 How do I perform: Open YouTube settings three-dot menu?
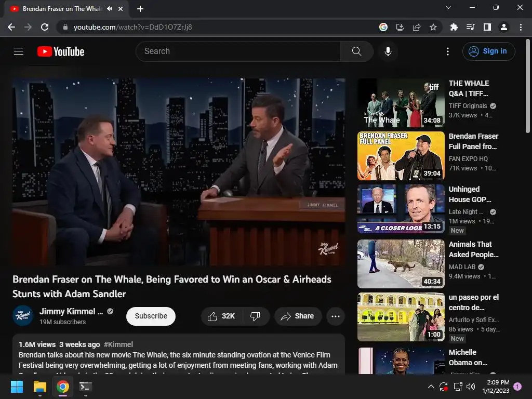click(x=448, y=51)
